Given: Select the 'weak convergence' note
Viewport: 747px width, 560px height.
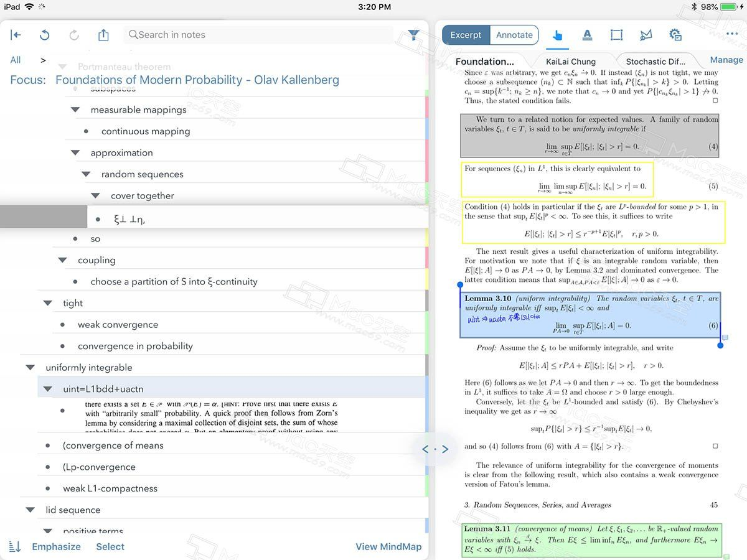Looking at the screenshot, I should tap(118, 325).
